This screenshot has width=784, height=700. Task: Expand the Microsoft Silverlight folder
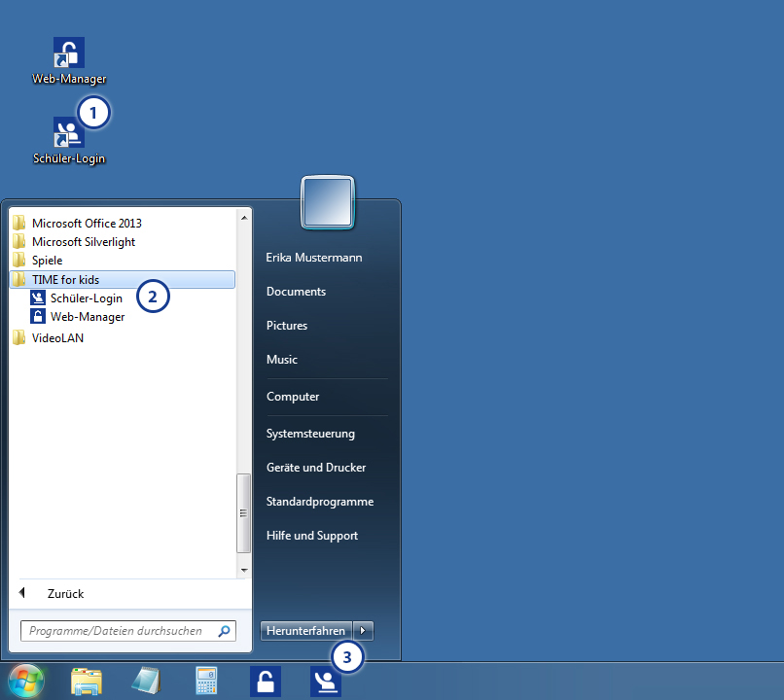pyautogui.click(x=84, y=242)
